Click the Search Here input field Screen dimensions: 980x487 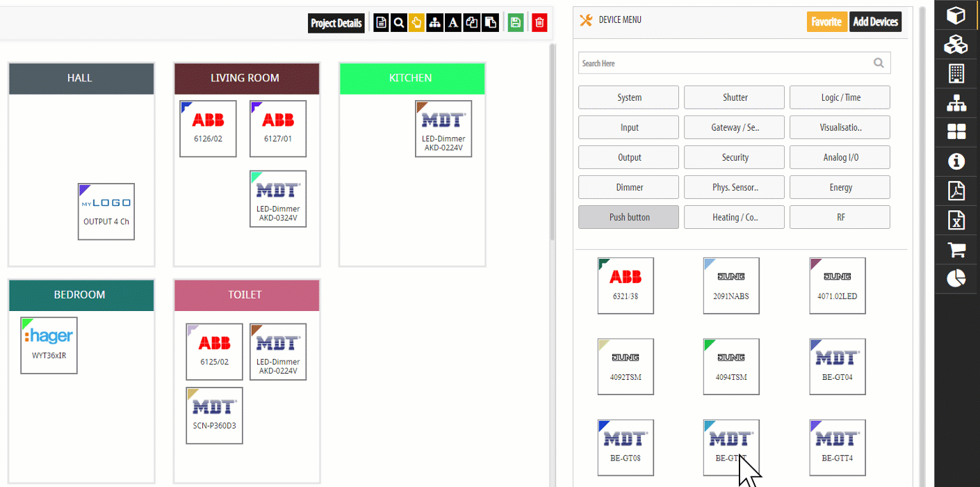click(x=734, y=63)
